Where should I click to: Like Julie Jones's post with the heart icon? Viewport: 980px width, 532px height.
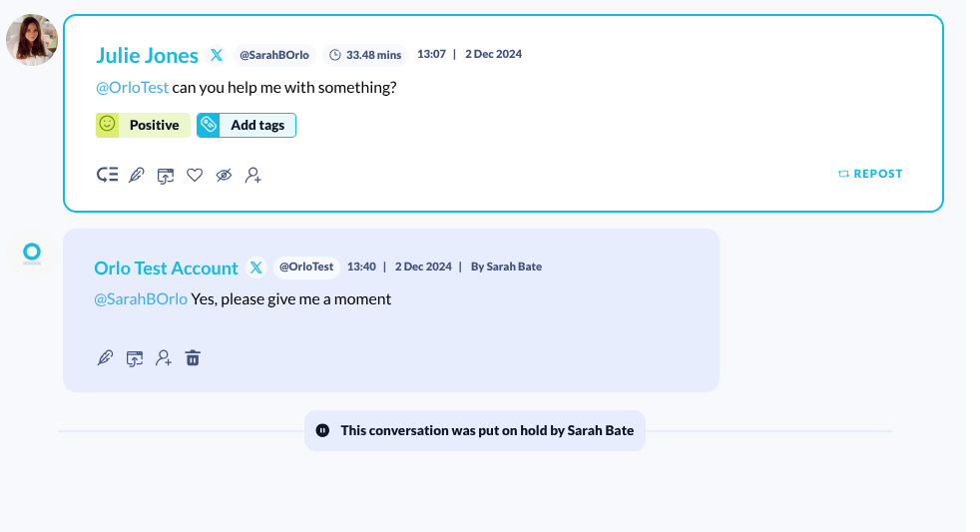point(195,175)
